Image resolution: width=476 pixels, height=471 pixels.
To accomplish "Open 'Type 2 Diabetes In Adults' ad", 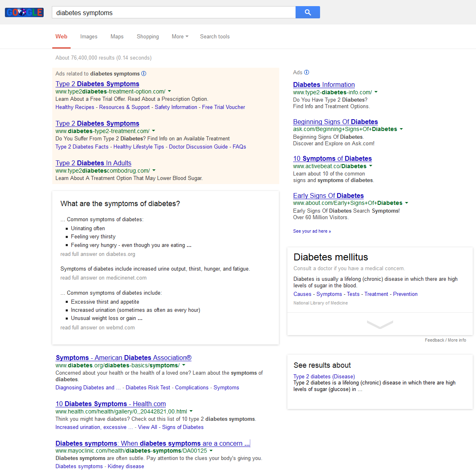I will tap(93, 163).
